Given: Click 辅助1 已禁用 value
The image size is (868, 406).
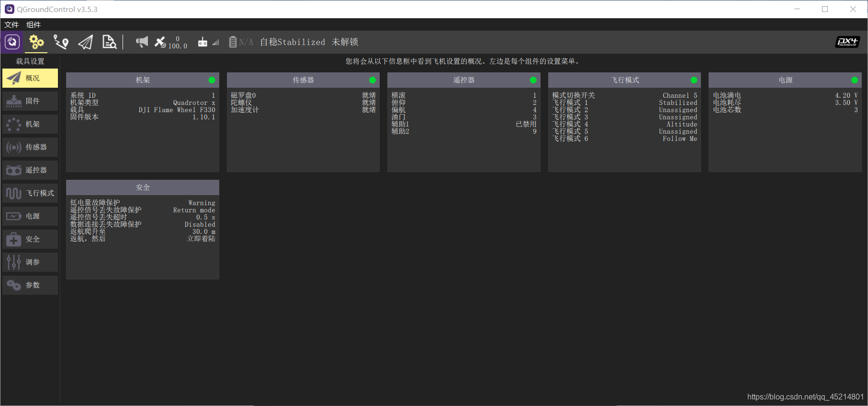Looking at the screenshot, I should [x=526, y=124].
